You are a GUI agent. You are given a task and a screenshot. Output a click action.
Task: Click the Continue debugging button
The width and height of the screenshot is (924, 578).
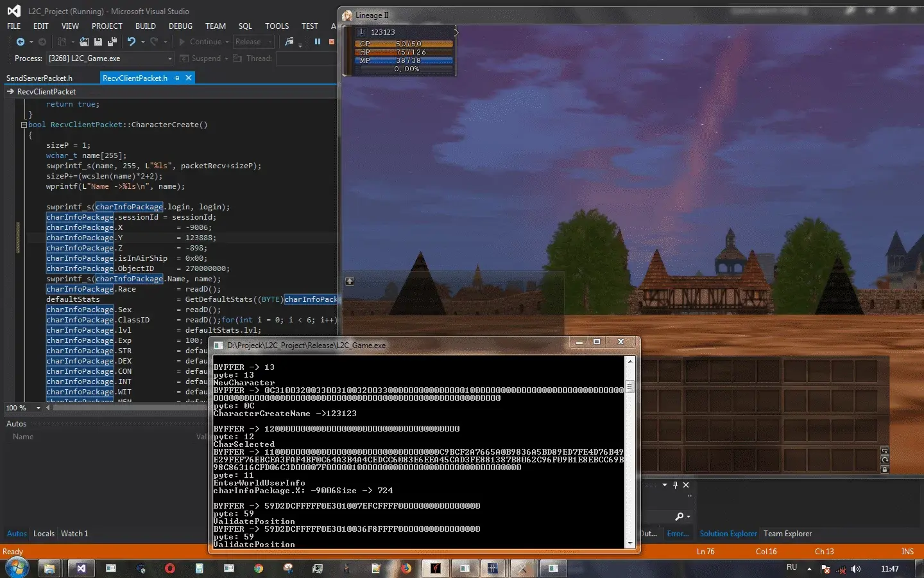click(x=200, y=42)
